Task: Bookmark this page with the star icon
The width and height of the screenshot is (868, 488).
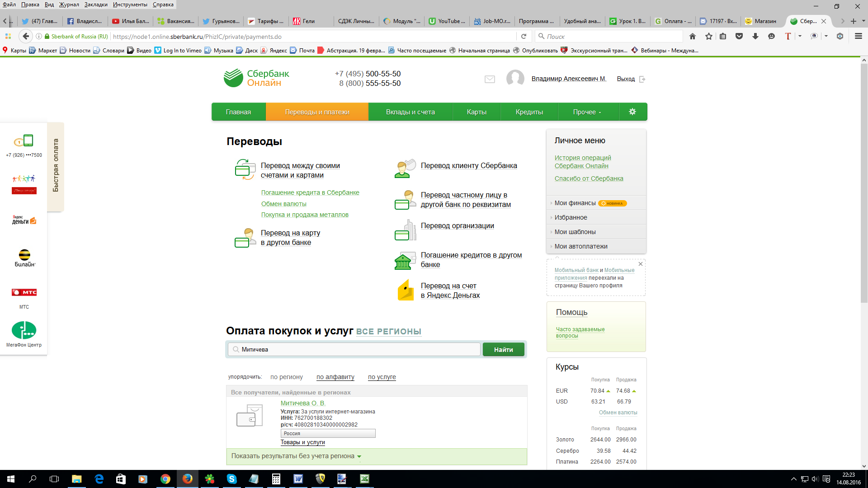Action: pos(709,37)
